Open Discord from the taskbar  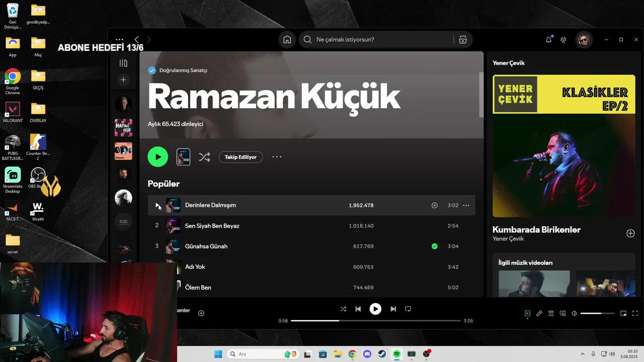(367, 354)
